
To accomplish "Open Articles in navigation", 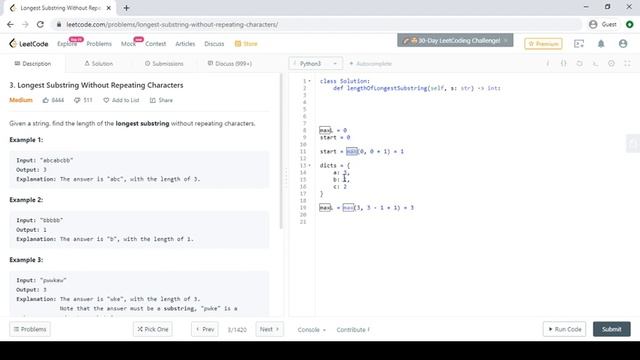I will 185,44.
